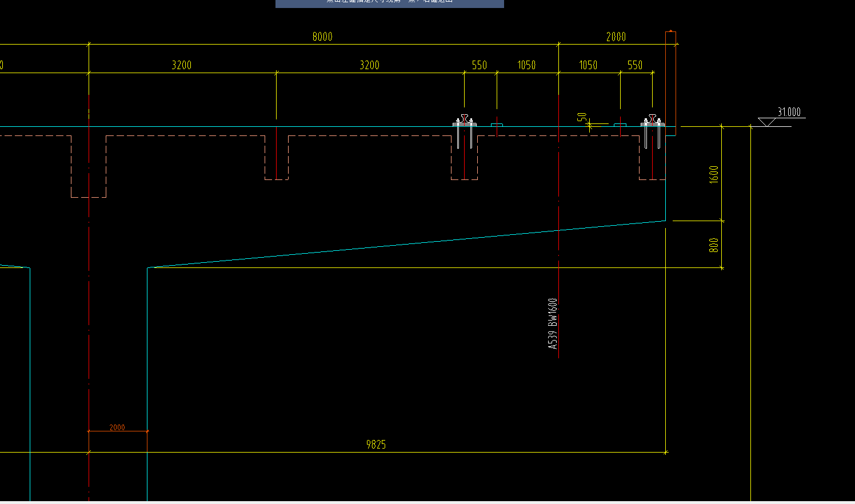This screenshot has width=855, height=504.
Task: Click the 1050 dimension under the 2000 span
Action: pyautogui.click(x=589, y=65)
